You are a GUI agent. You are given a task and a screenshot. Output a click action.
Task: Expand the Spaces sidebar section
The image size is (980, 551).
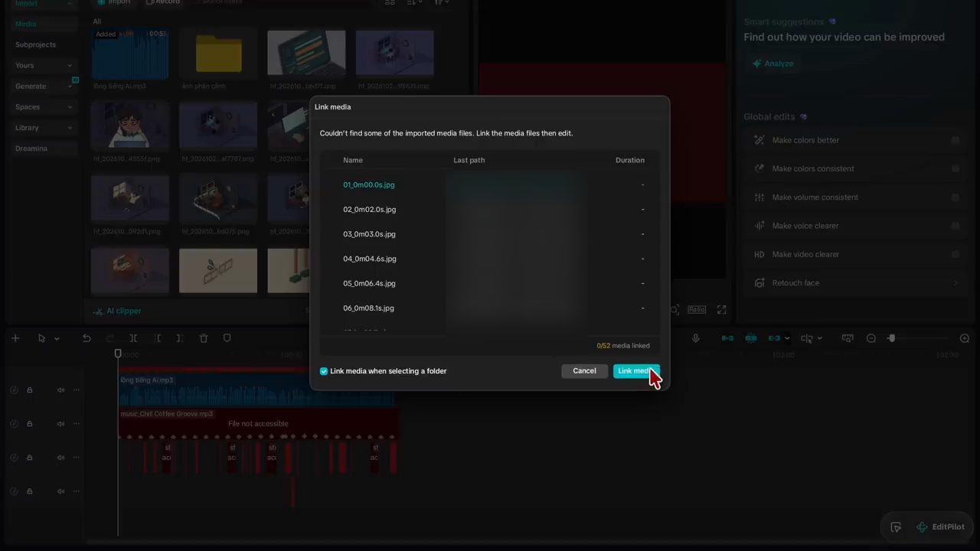point(70,107)
